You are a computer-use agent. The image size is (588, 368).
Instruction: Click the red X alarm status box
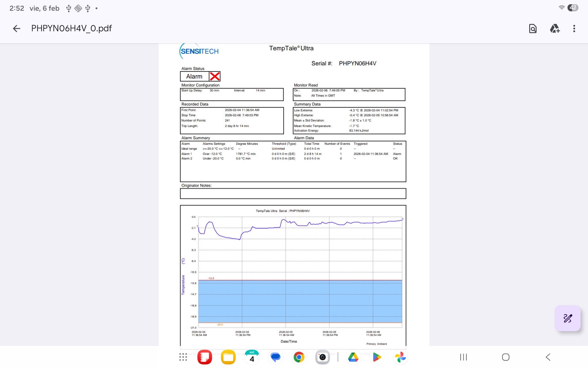coord(215,76)
